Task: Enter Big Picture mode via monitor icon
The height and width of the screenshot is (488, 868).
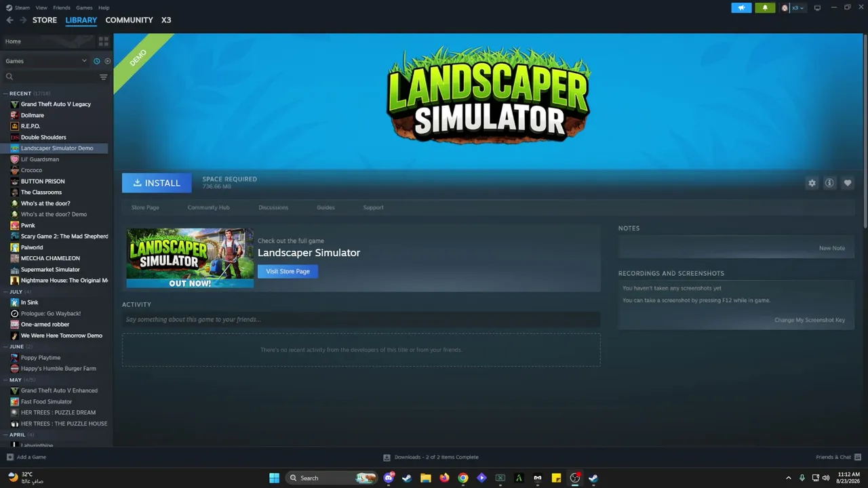Action: click(817, 7)
